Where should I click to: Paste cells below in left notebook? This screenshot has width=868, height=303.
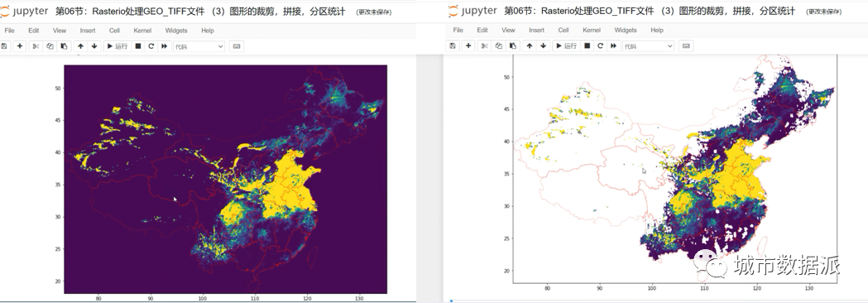(x=64, y=46)
